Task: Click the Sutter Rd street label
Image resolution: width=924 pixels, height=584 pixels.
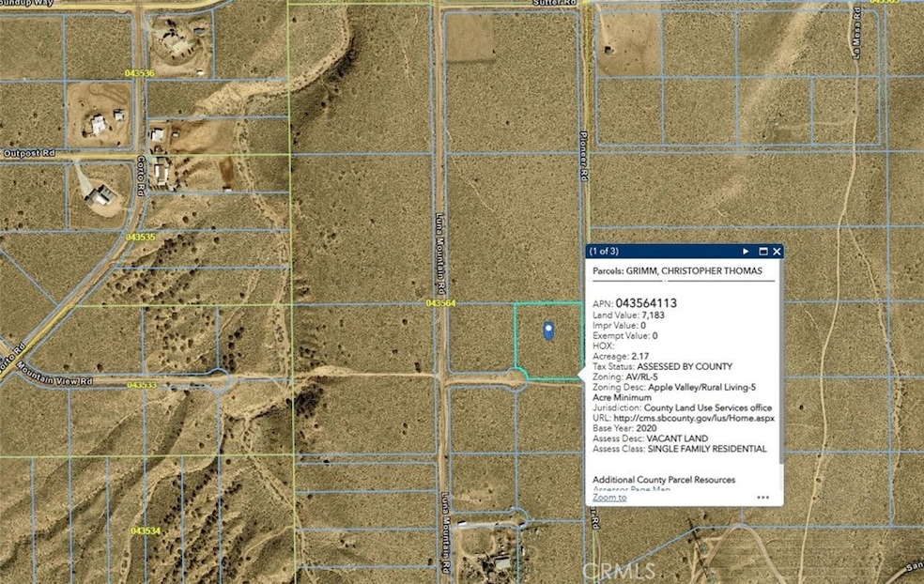Action: click(x=555, y=4)
